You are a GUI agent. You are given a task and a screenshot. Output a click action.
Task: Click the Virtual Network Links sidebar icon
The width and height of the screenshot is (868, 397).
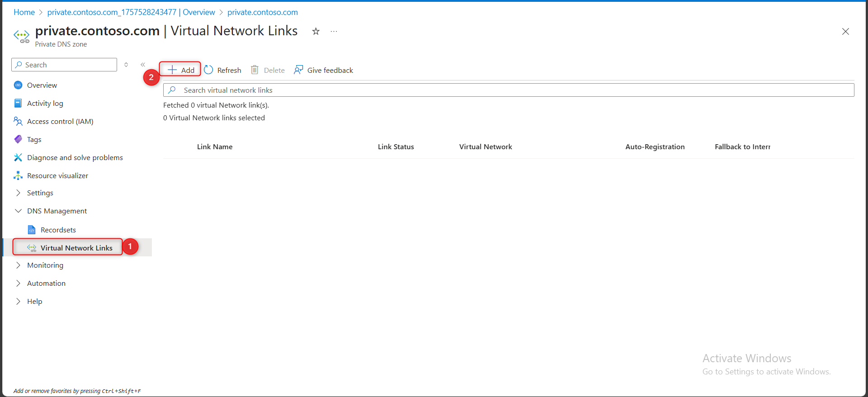click(x=32, y=248)
